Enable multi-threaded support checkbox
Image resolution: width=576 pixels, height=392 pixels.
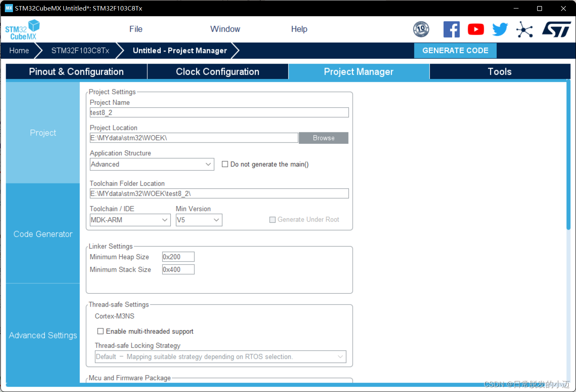[x=100, y=331]
